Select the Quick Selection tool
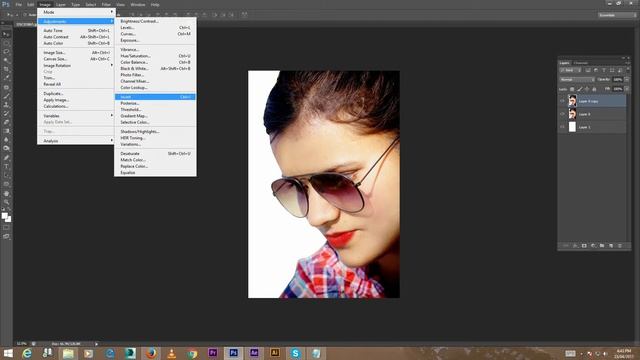 [x=6, y=60]
